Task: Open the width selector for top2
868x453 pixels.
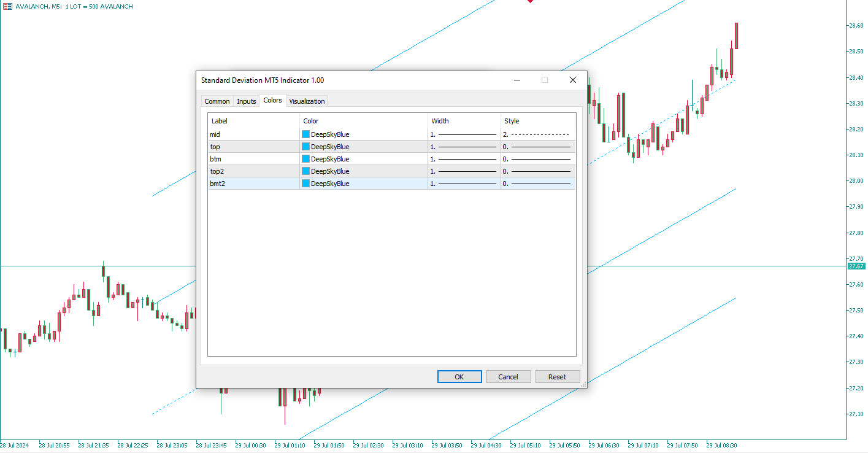Action: click(464, 171)
